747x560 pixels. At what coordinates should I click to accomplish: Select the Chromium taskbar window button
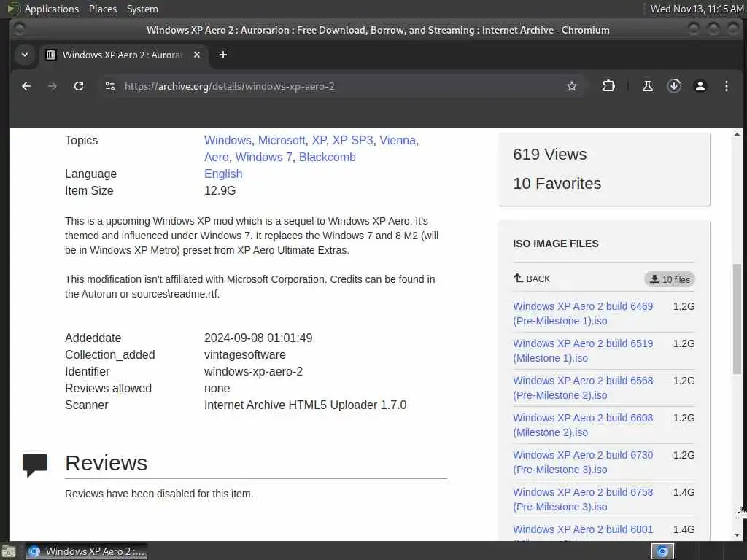point(86,551)
